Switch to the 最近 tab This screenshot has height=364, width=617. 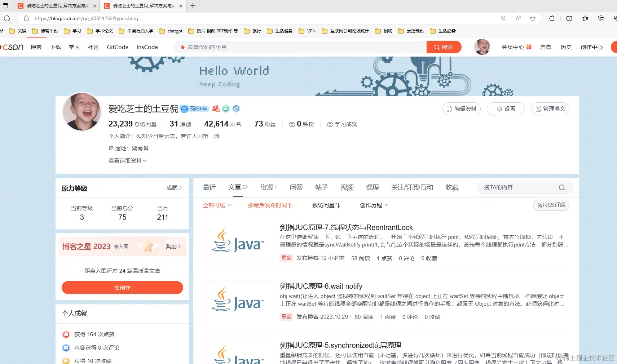tap(209, 187)
